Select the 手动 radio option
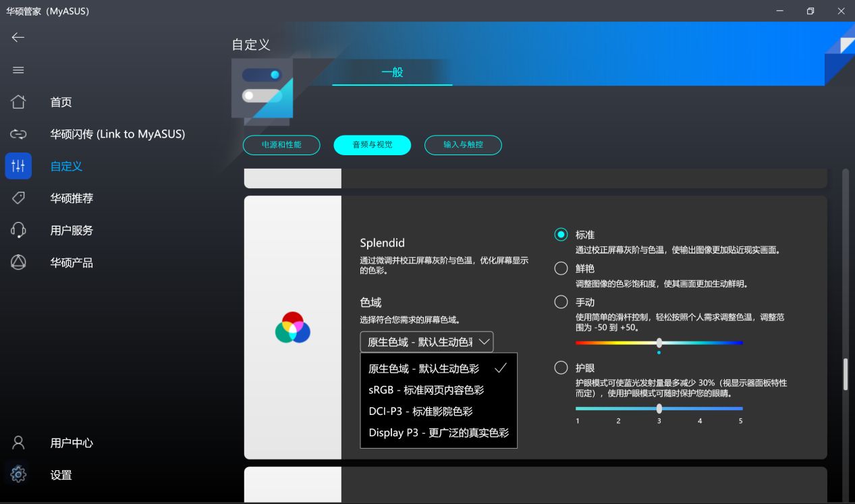This screenshot has width=855, height=504. (561, 302)
